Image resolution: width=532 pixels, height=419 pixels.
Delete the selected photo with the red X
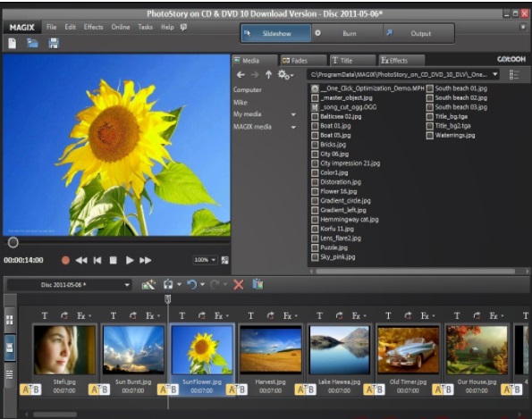pos(239,285)
